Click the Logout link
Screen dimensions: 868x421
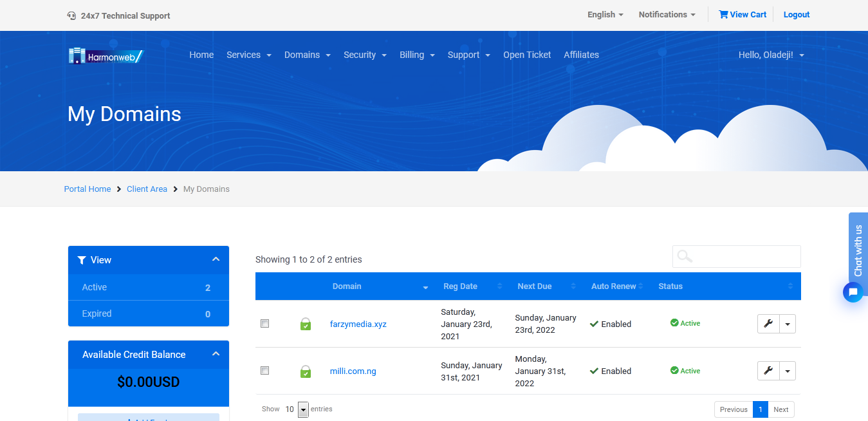point(796,14)
